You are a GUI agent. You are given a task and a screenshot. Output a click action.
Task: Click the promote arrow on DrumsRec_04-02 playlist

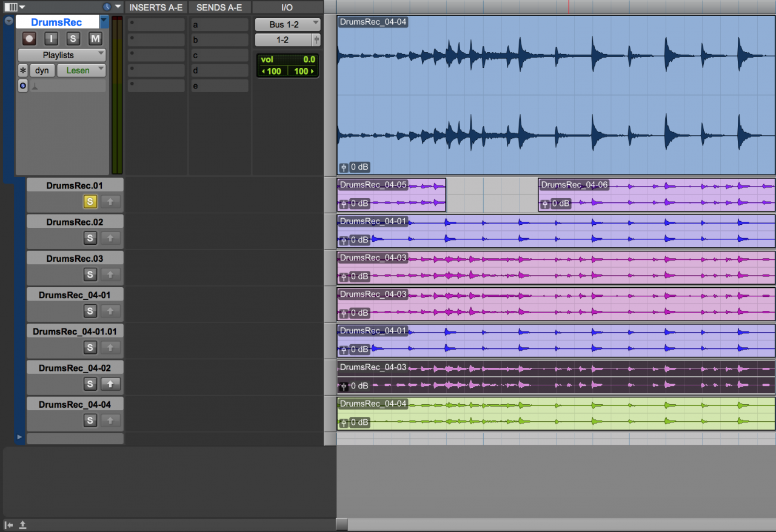(110, 384)
